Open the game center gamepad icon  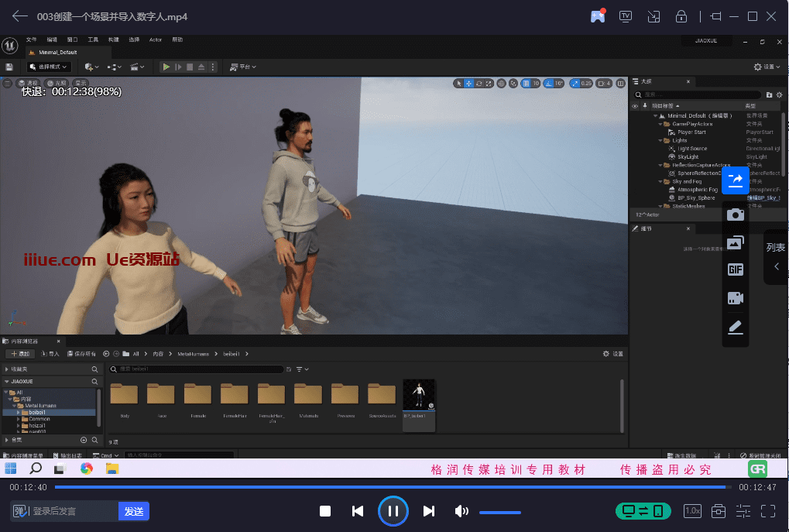[x=597, y=16]
